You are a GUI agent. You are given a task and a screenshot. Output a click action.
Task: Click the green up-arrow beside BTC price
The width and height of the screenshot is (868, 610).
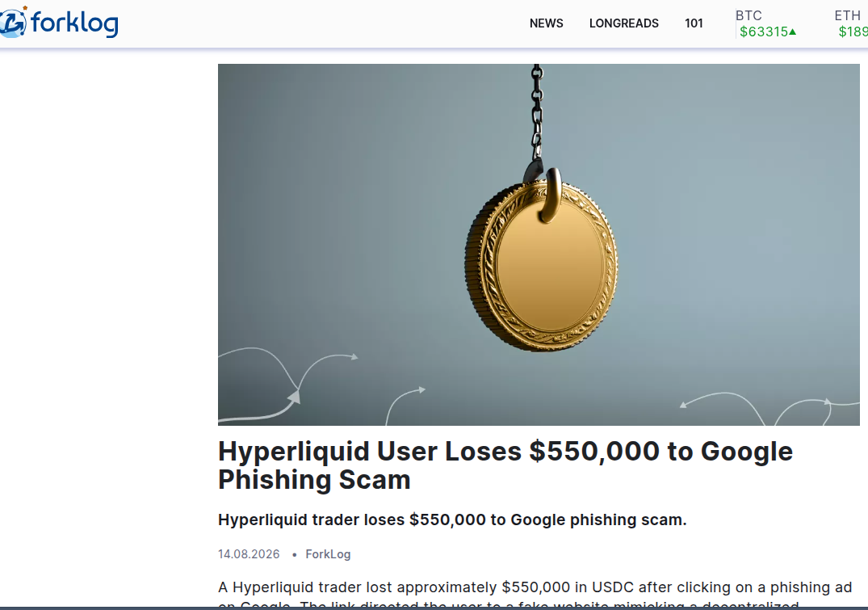[x=793, y=32]
